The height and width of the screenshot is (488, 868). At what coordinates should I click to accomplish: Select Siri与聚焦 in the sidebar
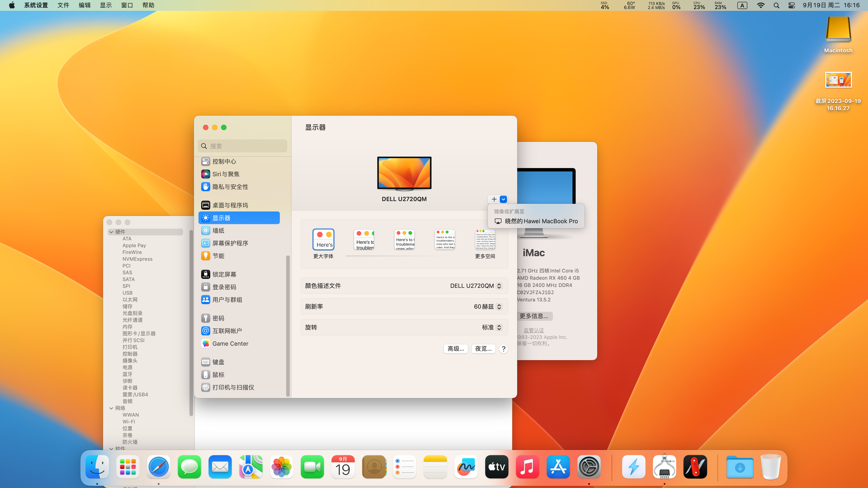225,174
